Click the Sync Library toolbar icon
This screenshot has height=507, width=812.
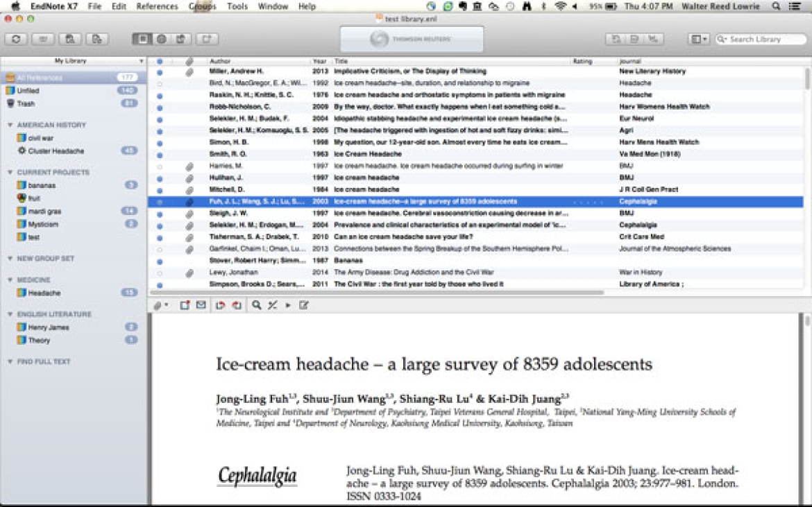click(x=16, y=40)
